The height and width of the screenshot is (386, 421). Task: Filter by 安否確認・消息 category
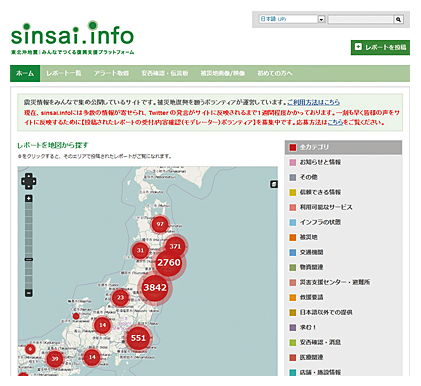(x=343, y=342)
